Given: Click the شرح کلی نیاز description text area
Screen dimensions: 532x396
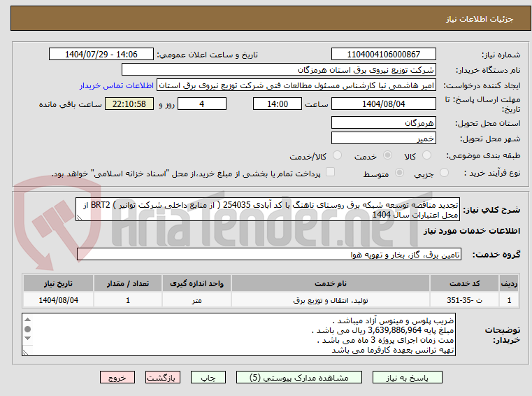Looking at the screenshot, I should (267, 210).
